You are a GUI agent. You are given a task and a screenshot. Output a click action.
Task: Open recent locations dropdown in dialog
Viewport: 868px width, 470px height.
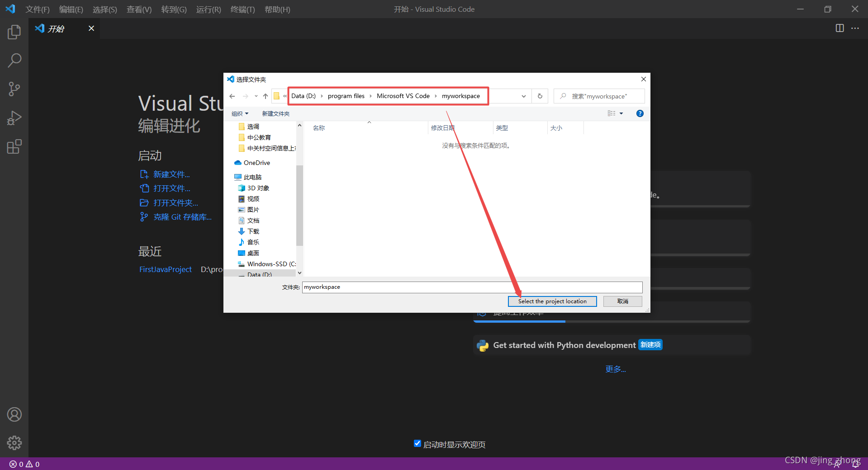256,96
